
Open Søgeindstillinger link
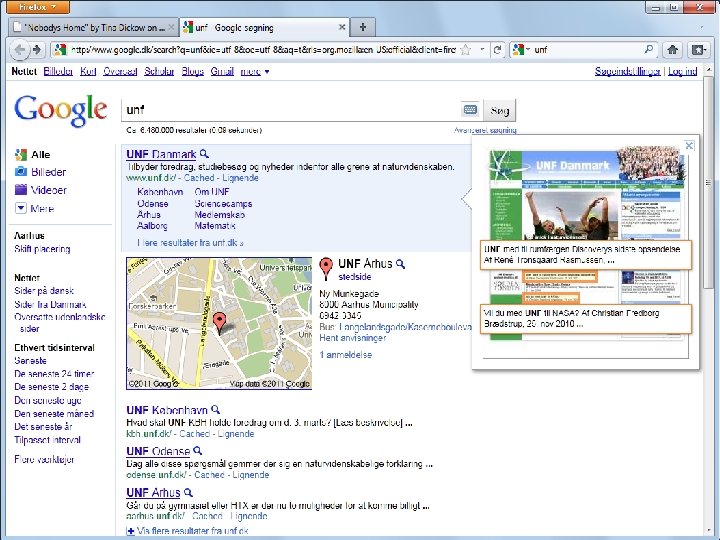tap(627, 72)
